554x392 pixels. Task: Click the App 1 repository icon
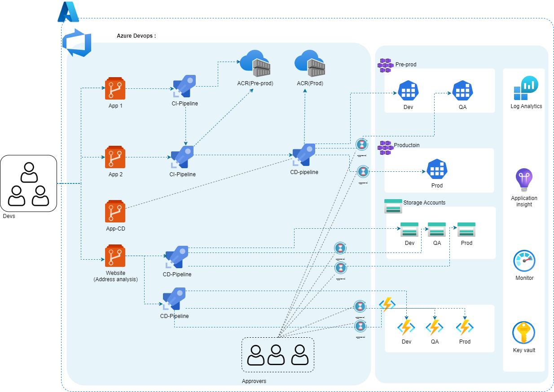115,88
